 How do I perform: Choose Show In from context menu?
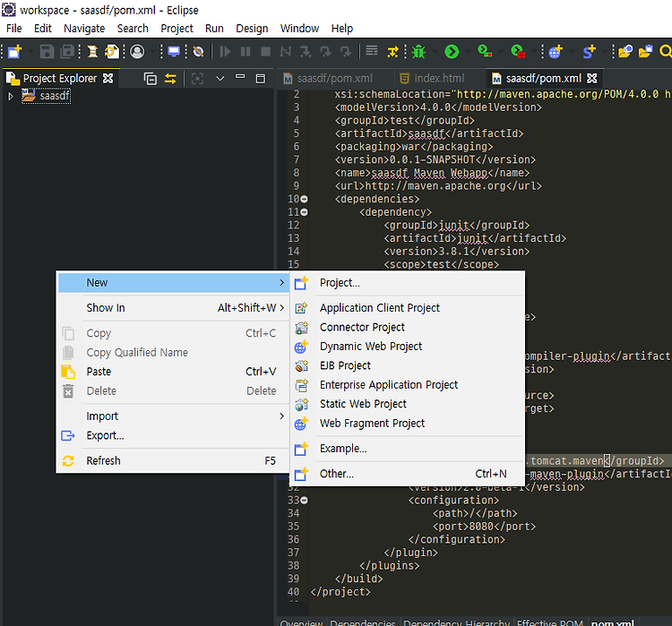coord(174,308)
